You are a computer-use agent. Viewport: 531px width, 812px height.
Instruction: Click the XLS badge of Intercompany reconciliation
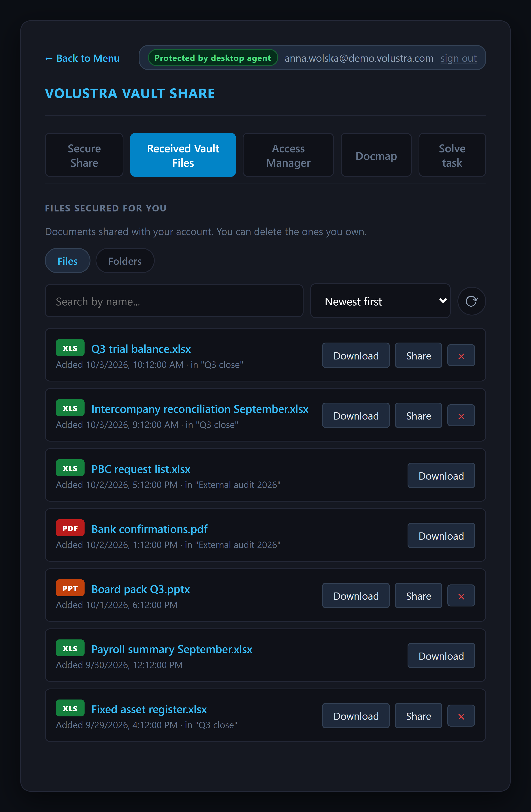(70, 408)
